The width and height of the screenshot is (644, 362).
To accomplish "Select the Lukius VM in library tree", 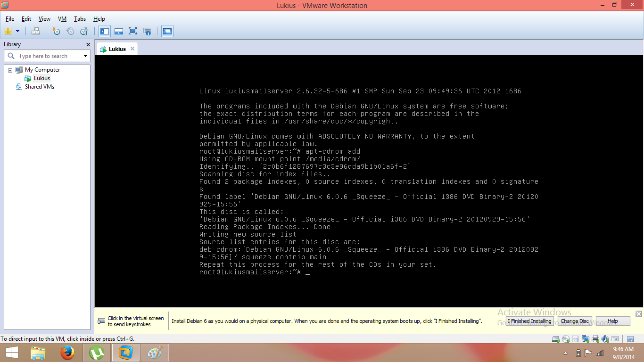I will point(41,78).
